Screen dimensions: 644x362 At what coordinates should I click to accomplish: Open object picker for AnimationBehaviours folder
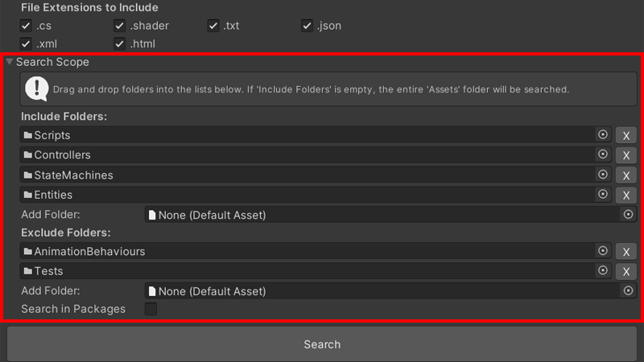(602, 251)
